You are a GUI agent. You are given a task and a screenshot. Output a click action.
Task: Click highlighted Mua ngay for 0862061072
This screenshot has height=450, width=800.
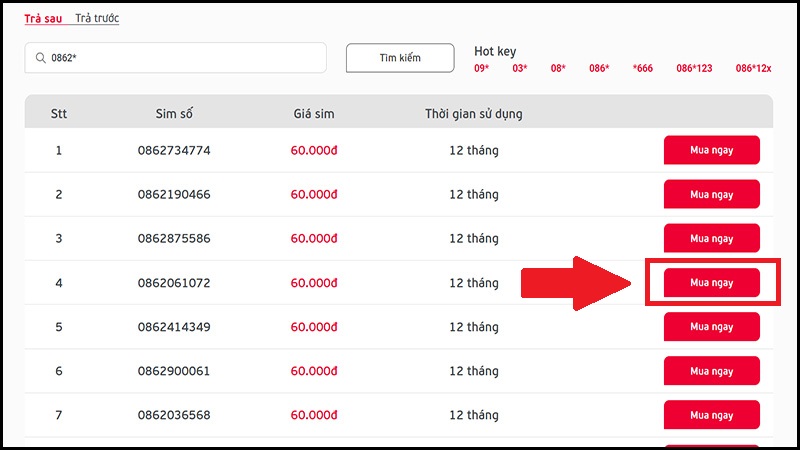point(711,283)
